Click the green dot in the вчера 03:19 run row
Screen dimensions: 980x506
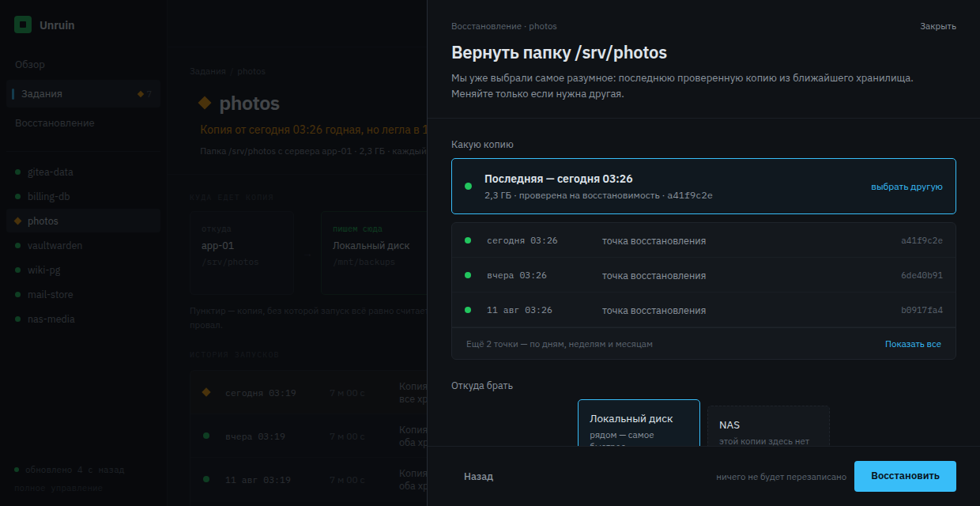coord(206,436)
